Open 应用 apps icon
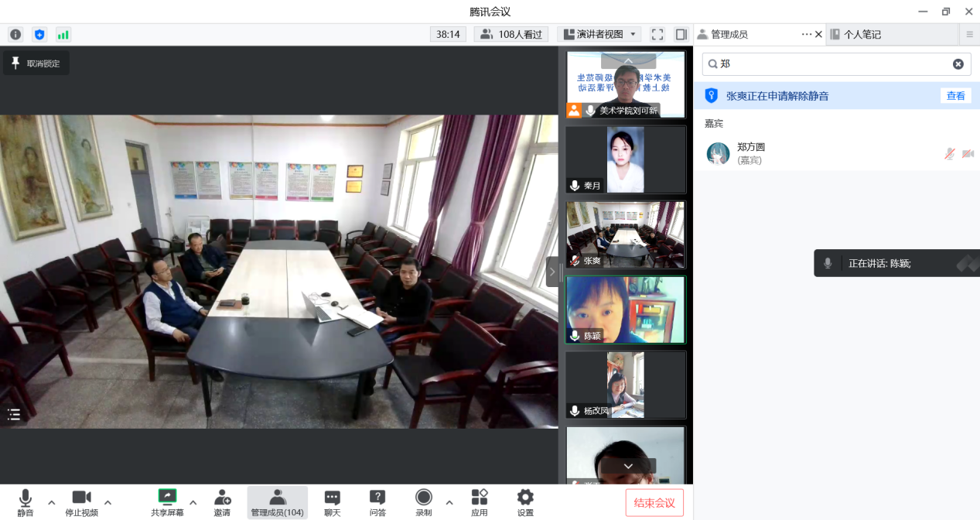The width and height of the screenshot is (980, 520). click(480, 502)
